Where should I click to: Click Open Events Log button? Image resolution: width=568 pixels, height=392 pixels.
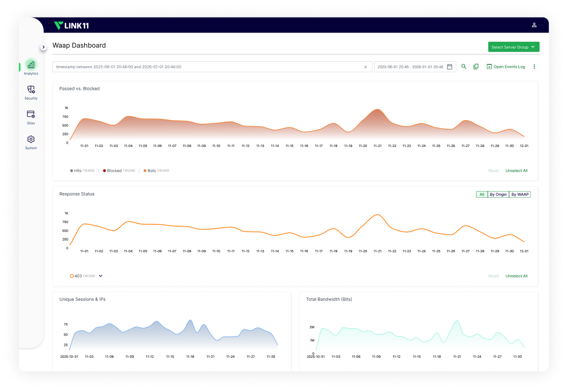(x=506, y=67)
